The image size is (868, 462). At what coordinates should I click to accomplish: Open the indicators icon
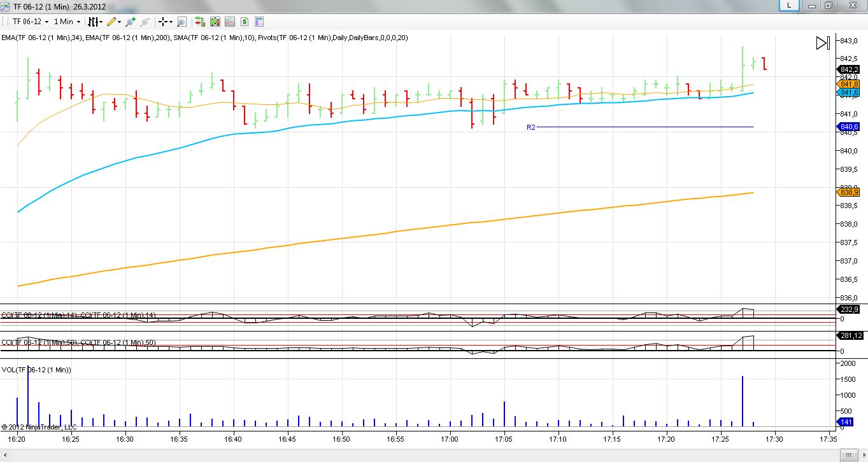click(229, 22)
